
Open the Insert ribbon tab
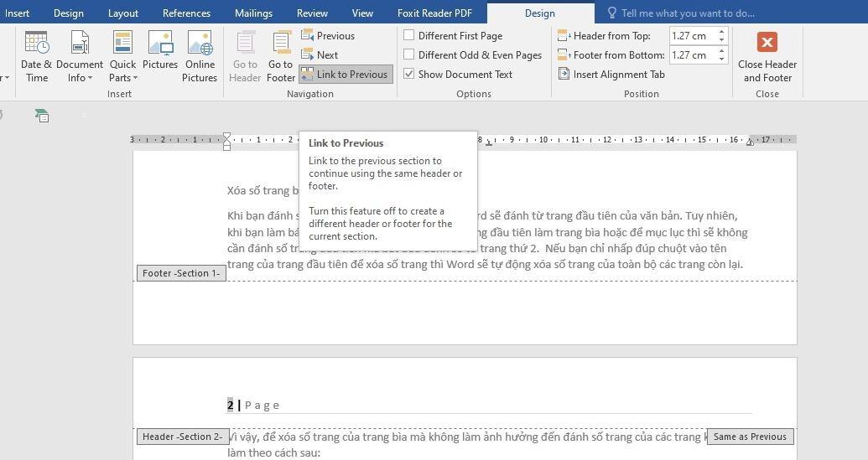(x=17, y=13)
